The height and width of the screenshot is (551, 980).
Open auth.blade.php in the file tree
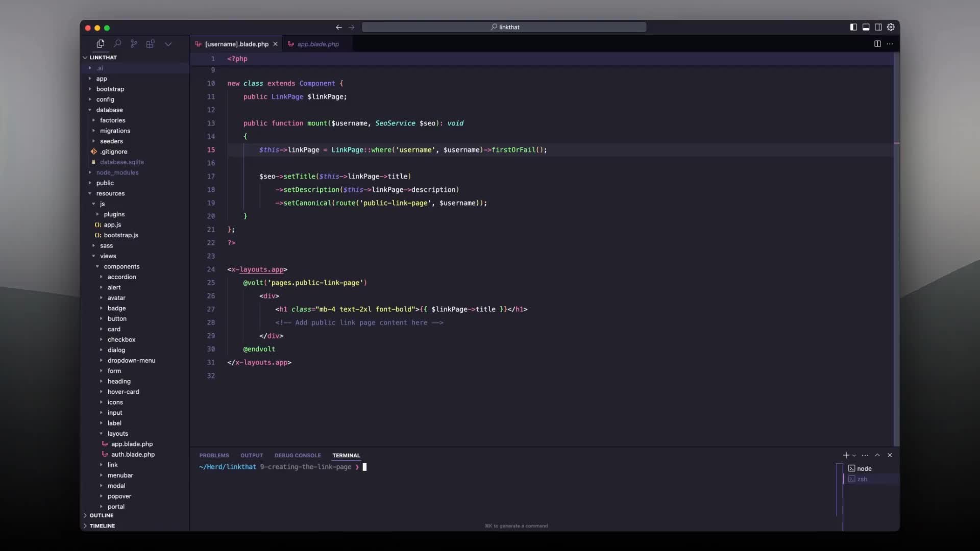point(135,455)
